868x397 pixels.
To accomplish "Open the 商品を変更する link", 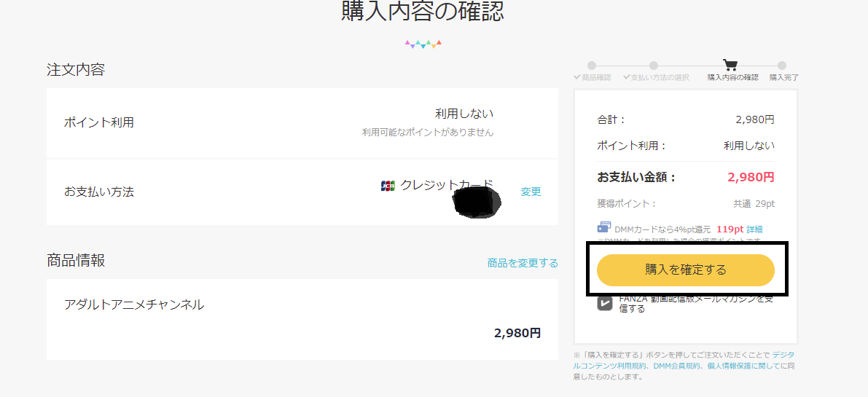I will point(523,263).
